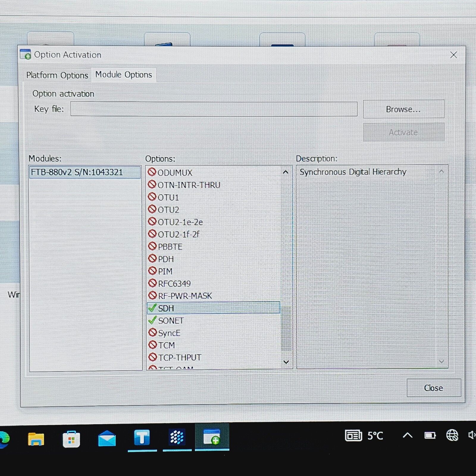The height and width of the screenshot is (476, 476).
Task: Click the Option Activation taskbar icon
Action: click(x=212, y=437)
